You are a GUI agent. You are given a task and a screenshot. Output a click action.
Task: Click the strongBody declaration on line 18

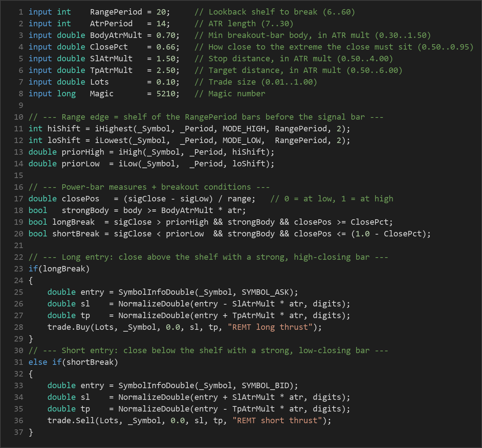[85, 210]
